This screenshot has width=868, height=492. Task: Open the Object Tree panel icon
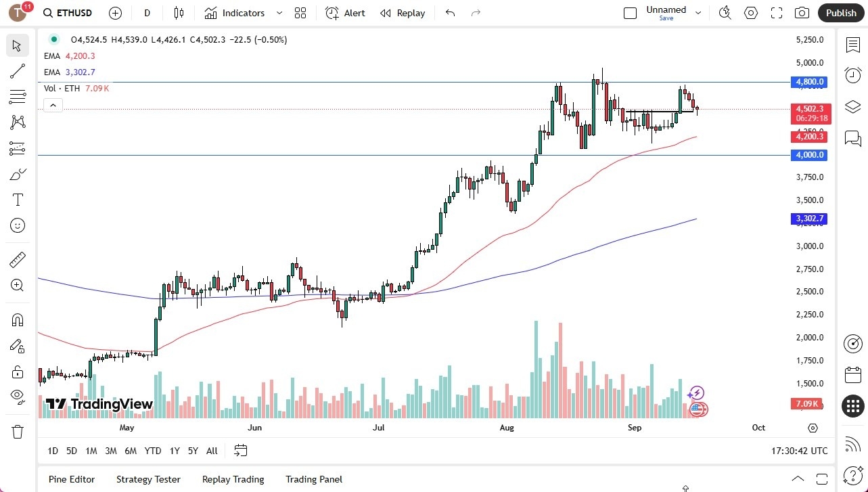click(x=852, y=106)
